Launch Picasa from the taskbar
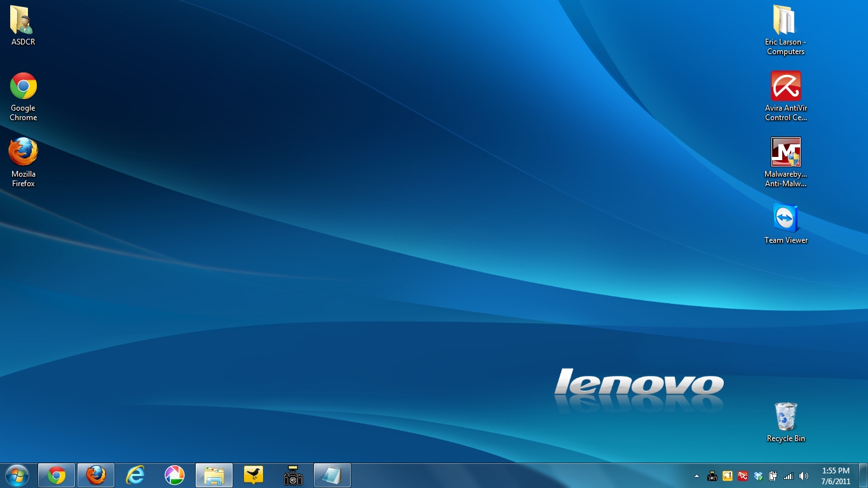 click(175, 475)
